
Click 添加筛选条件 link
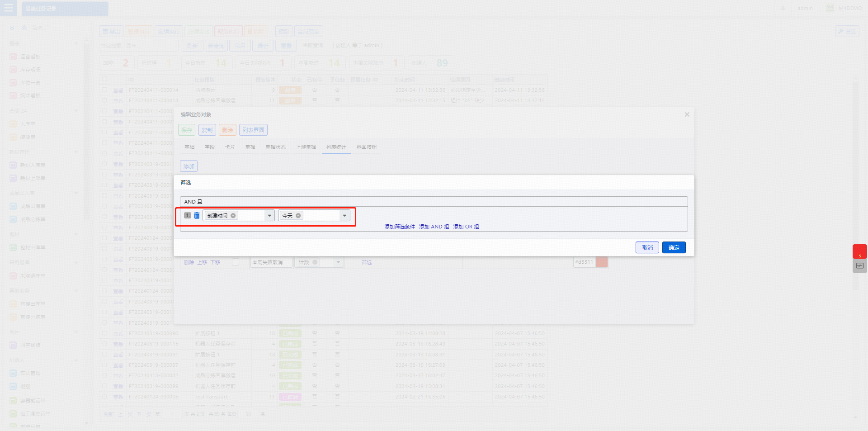pos(400,227)
